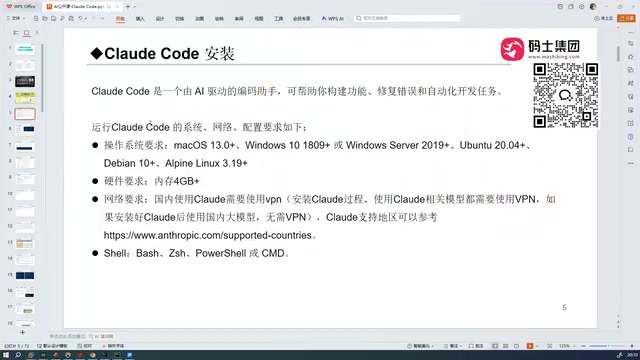Open the 会员专享 member ribbon tab
The image size is (640, 360).
[302, 19]
